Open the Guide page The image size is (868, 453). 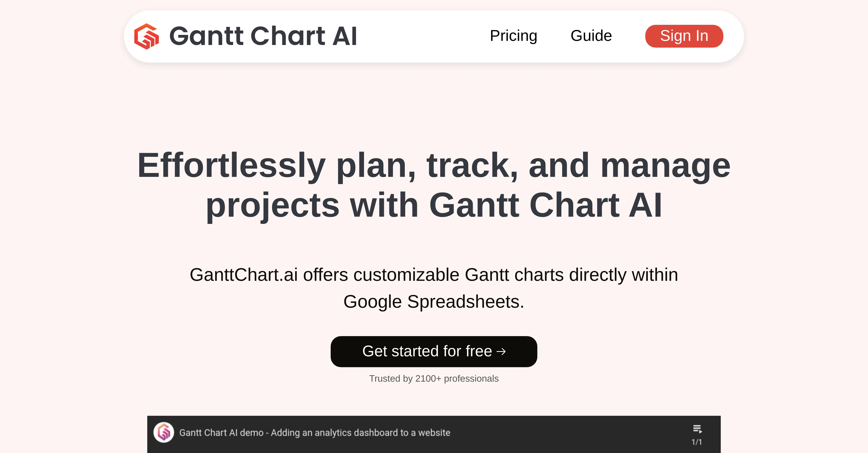(591, 36)
